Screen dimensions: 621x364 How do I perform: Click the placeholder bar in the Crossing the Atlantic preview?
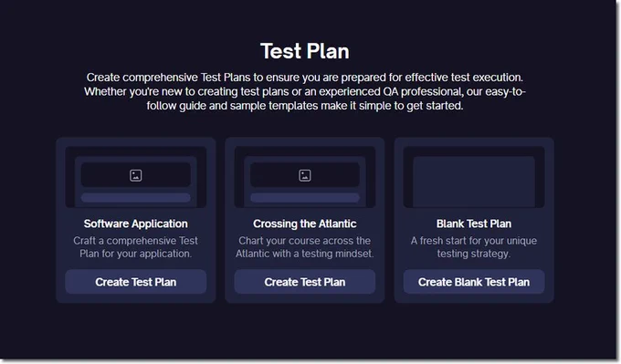tap(305, 197)
